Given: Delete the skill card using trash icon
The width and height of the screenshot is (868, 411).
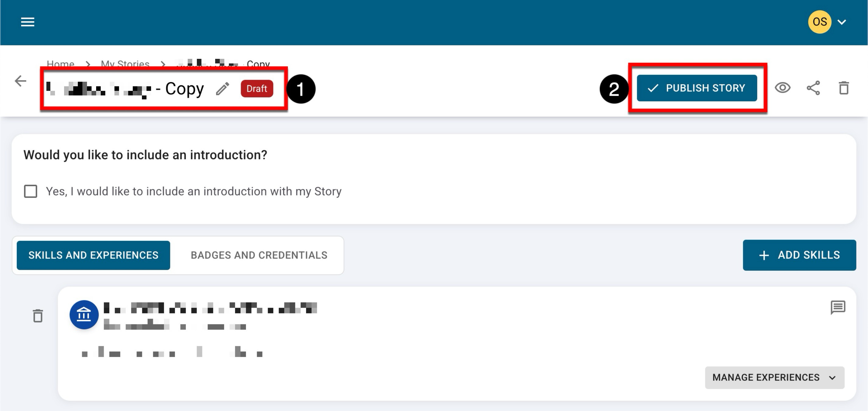Looking at the screenshot, I should pyautogui.click(x=38, y=316).
